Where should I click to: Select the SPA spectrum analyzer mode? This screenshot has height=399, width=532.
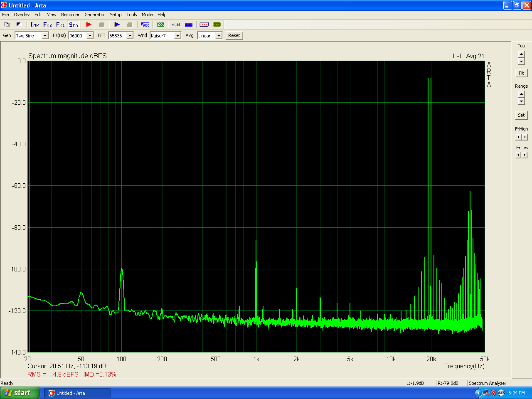[x=74, y=25]
